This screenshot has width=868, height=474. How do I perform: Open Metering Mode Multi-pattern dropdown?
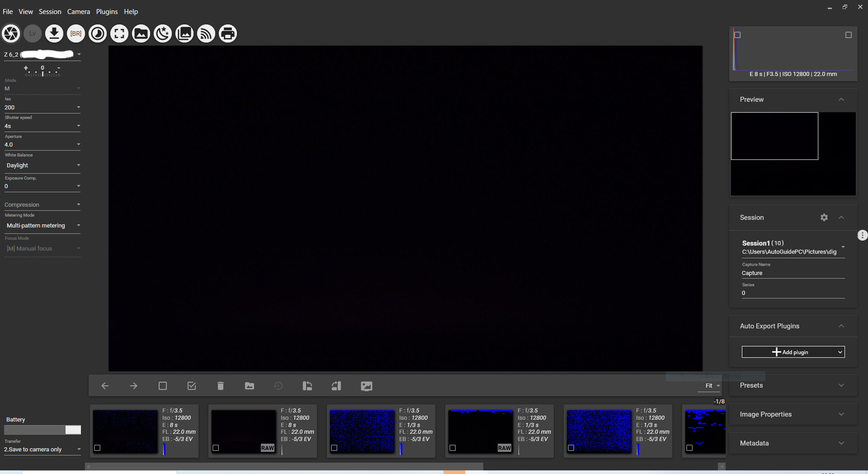click(x=42, y=226)
